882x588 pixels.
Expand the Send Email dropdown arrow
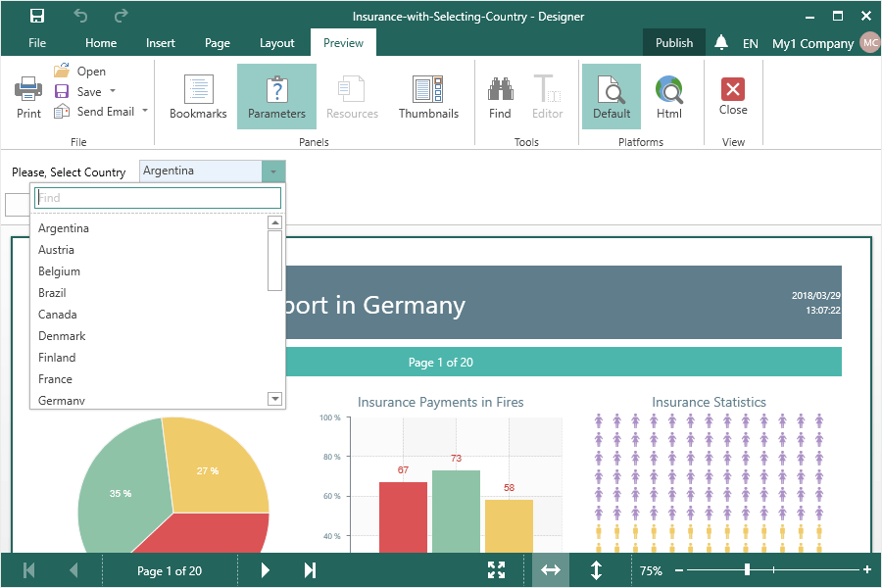tap(145, 111)
